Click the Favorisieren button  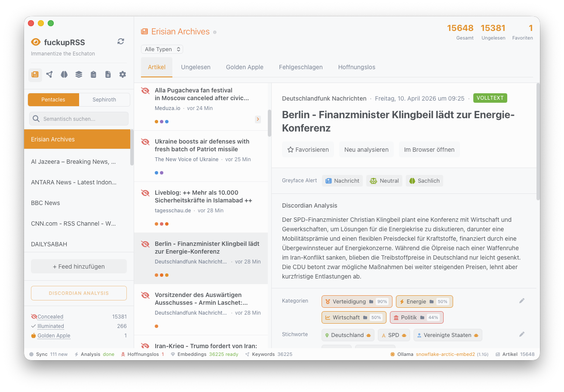308,149
